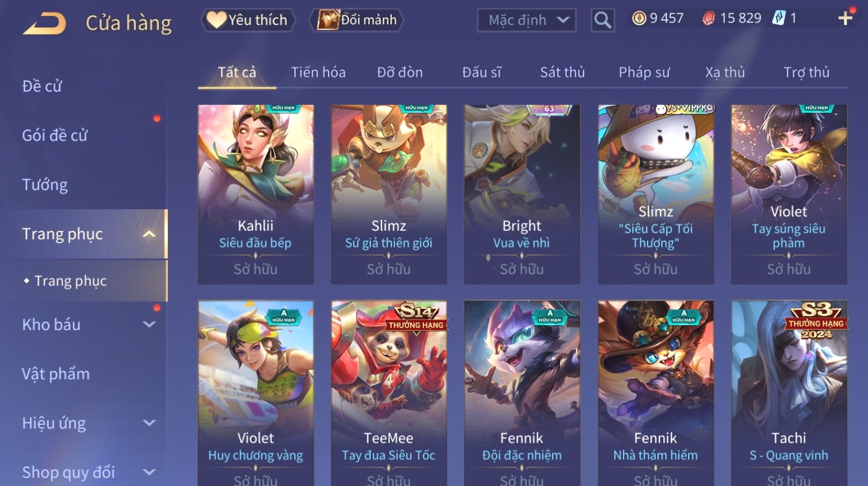This screenshot has height=486, width=868.
Task: Select the Bright Vua về nhì skin card
Action: click(522, 194)
